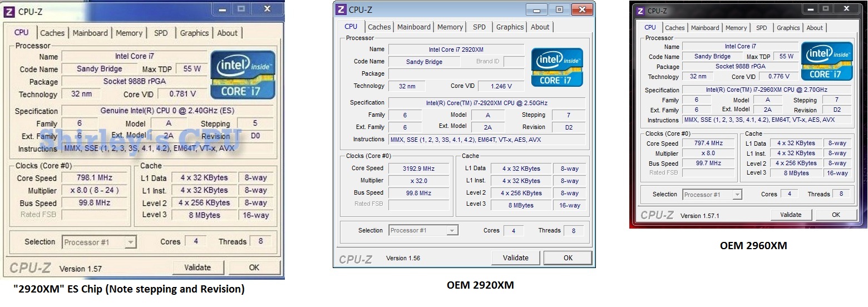Image resolution: width=868 pixels, height=307 pixels.
Task: Click the 'Genuine Intel(R) CPU 0 @ 2.40GHz (ES)' specification
Action: point(167,111)
